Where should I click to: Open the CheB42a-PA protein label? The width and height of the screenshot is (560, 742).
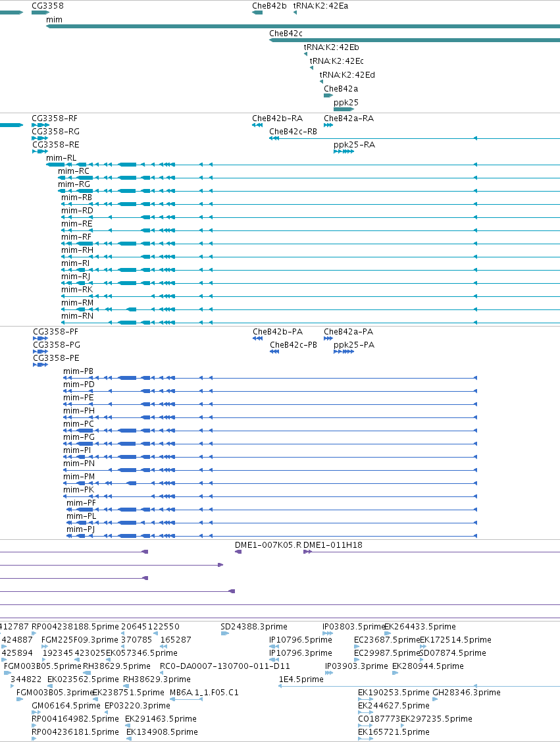coord(348,332)
